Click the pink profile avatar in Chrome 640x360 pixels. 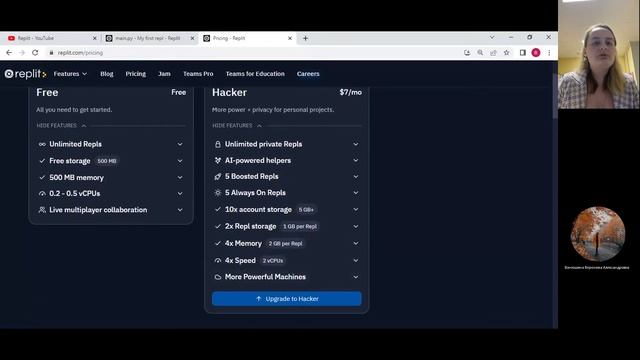pos(536,53)
